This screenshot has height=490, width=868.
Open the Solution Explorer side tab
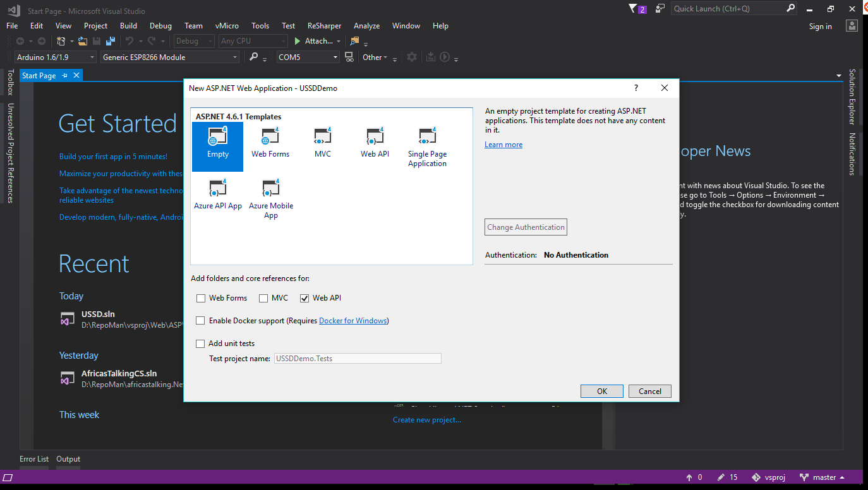pyautogui.click(x=852, y=97)
